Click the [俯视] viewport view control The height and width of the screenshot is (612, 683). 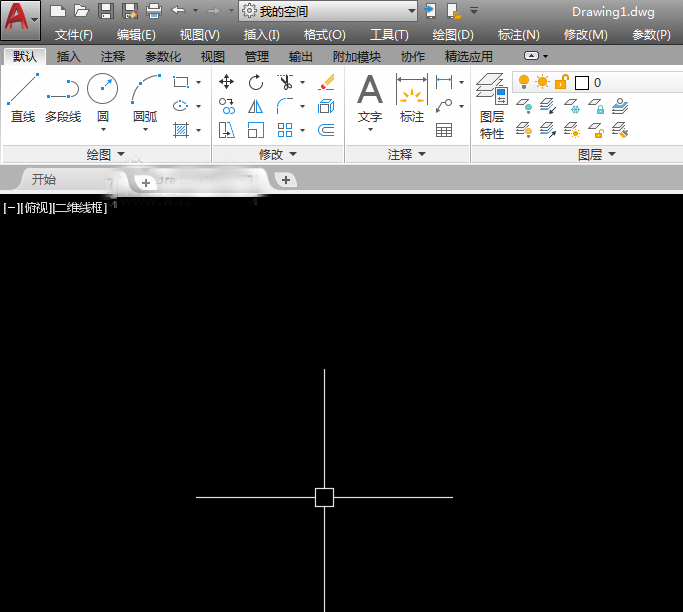click(x=36, y=208)
